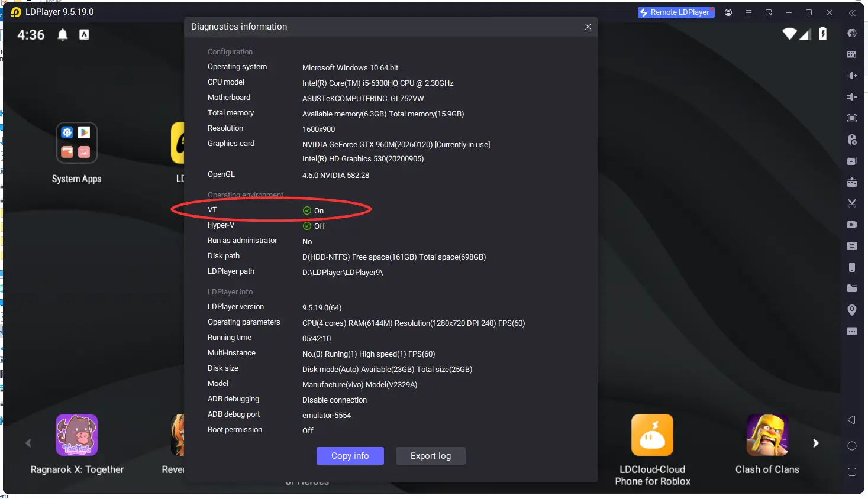Click the Disable connection ADB value

(x=334, y=400)
